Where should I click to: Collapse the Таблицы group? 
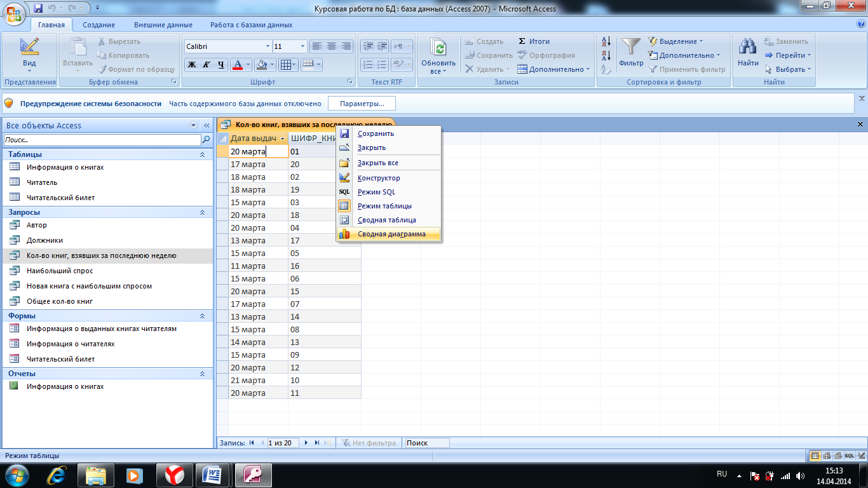pos(203,154)
